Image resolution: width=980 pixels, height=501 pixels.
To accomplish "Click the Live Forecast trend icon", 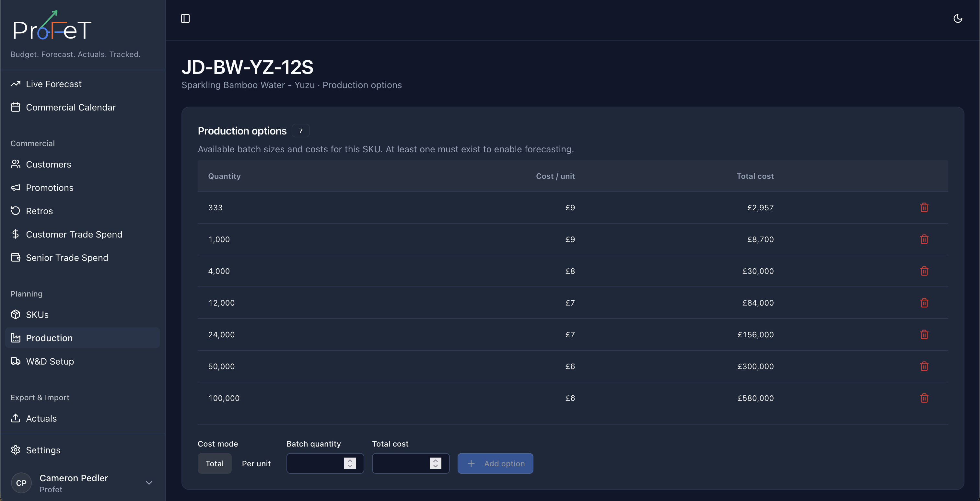I will click(x=16, y=84).
